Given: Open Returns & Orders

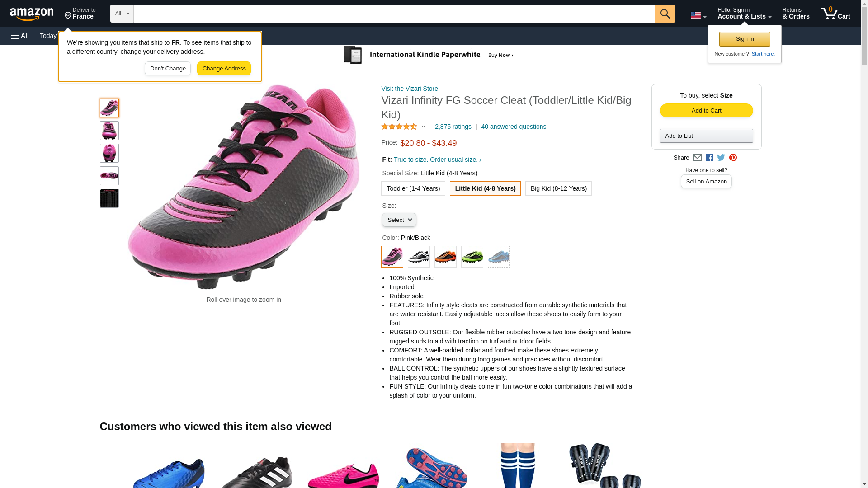Looking at the screenshot, I should (x=796, y=14).
